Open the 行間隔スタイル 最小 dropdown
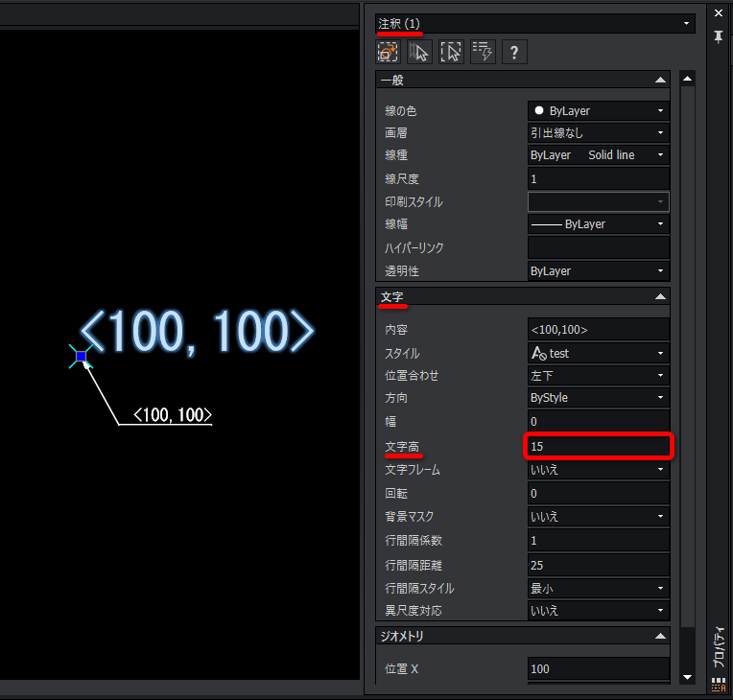This screenshot has height=700, width=733. 599,589
